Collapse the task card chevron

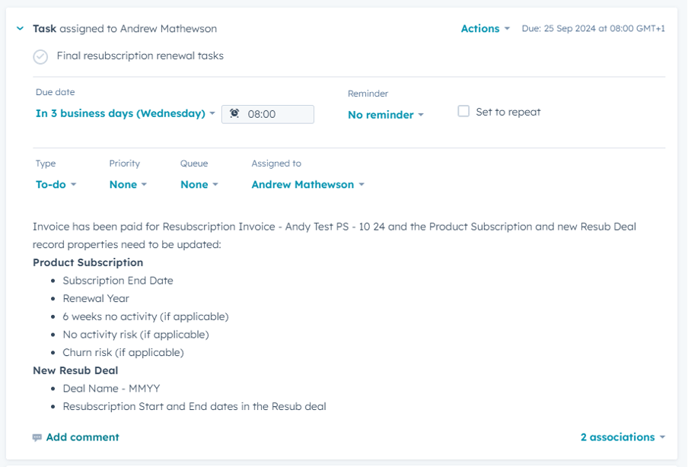point(21,29)
